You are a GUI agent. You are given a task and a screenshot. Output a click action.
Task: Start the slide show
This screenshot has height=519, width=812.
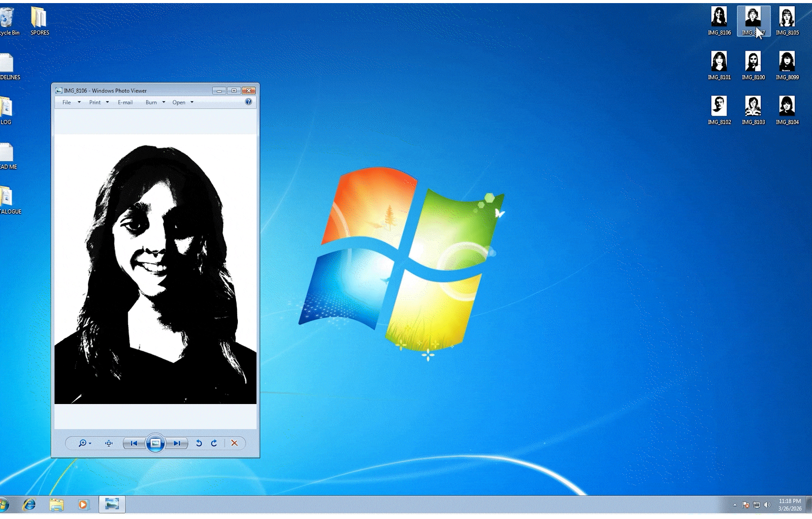[155, 443]
